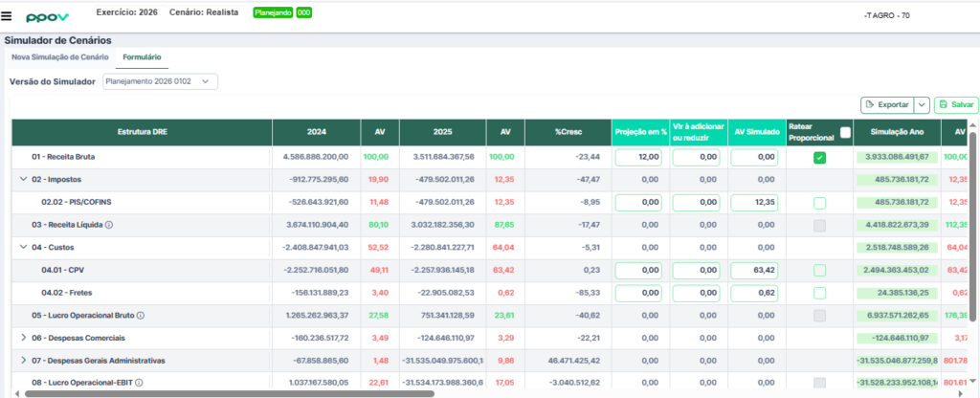The height and width of the screenshot is (398, 980).
Task: Click the Planejando status badge
Action: (x=273, y=13)
